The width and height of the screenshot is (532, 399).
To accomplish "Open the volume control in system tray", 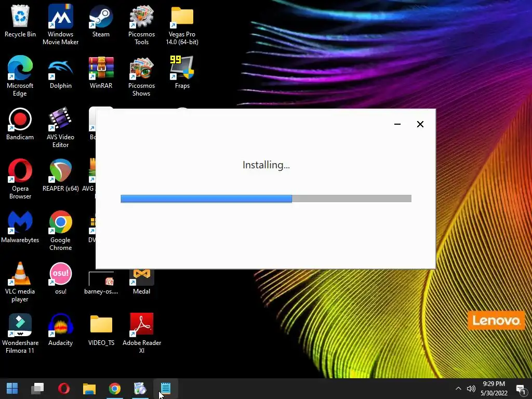I will click(471, 389).
